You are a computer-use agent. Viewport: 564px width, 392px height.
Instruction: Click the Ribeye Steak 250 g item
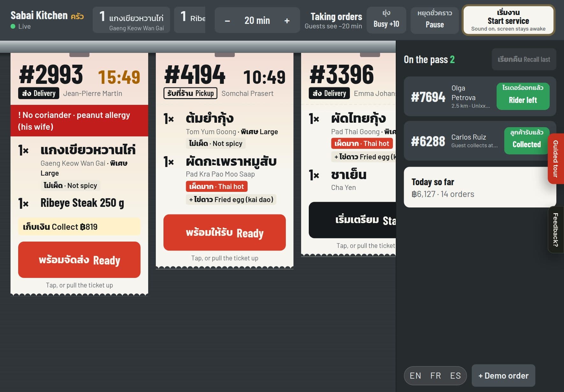coord(82,203)
